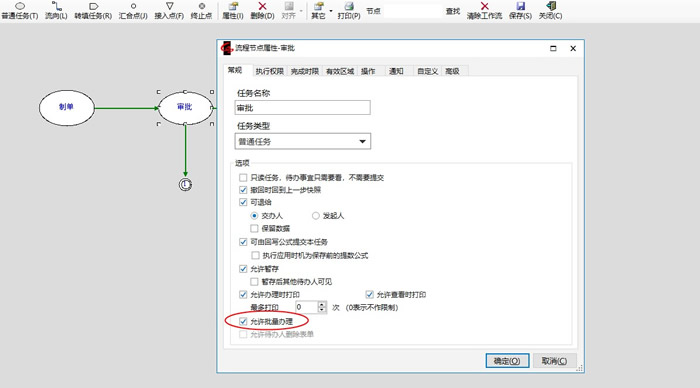Viewport: 700px width, 388px height.
Task: Open the 有效区域 tab
Action: pyautogui.click(x=340, y=71)
